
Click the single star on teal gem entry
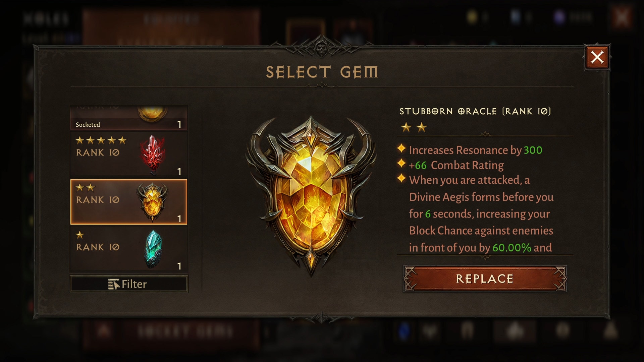pos(80,235)
